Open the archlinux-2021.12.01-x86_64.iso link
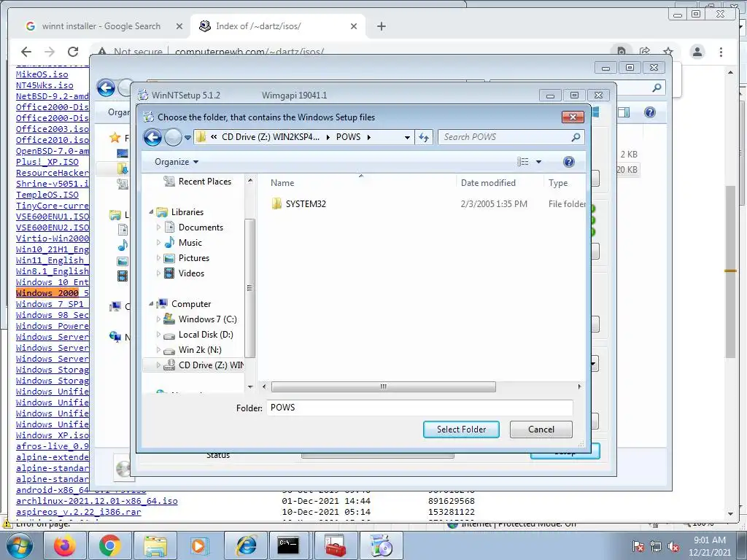The image size is (747, 560). (x=97, y=501)
